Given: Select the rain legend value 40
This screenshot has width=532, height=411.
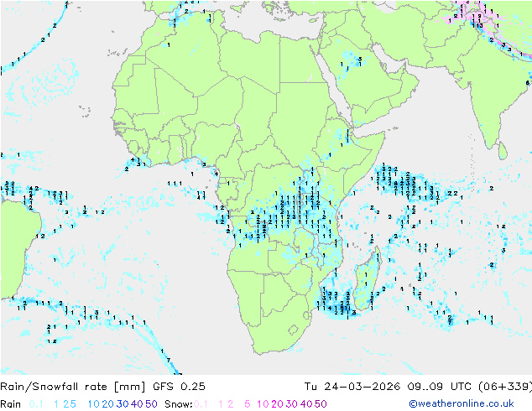Looking at the screenshot, I should 137,404.
